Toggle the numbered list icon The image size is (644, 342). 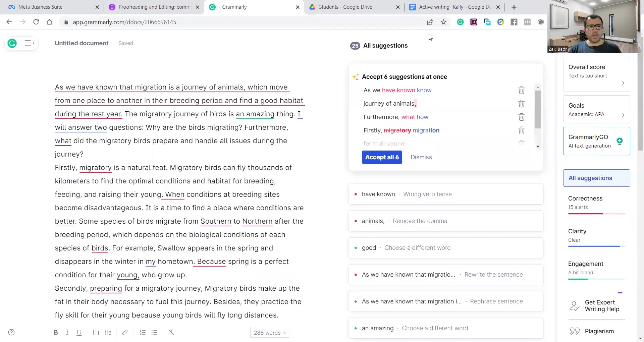coord(143,332)
